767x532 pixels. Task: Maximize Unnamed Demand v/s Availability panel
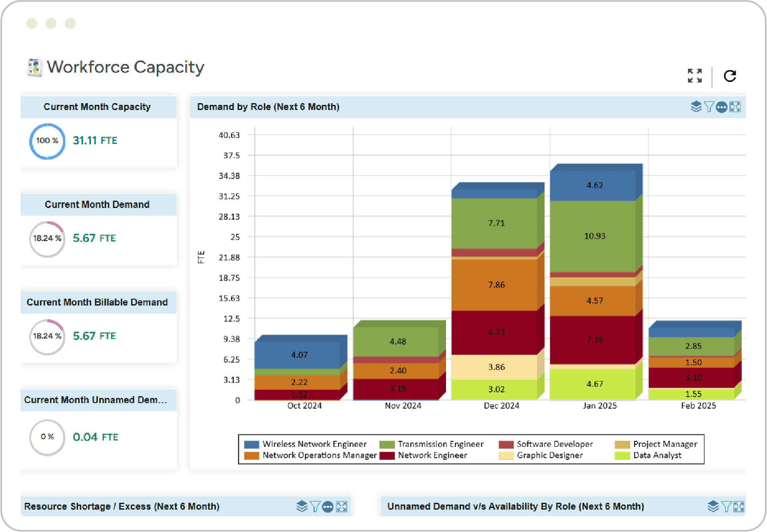739,507
